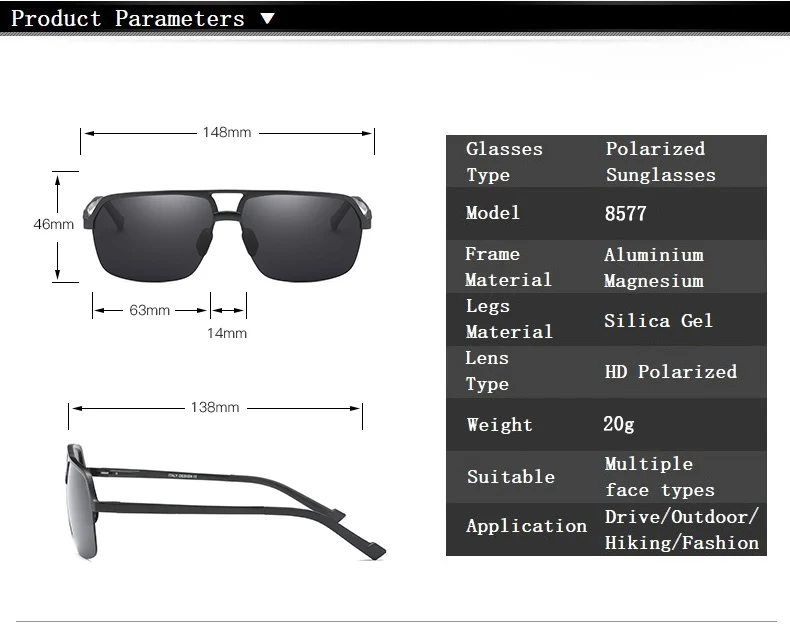Click the 46mm height label

click(x=53, y=224)
